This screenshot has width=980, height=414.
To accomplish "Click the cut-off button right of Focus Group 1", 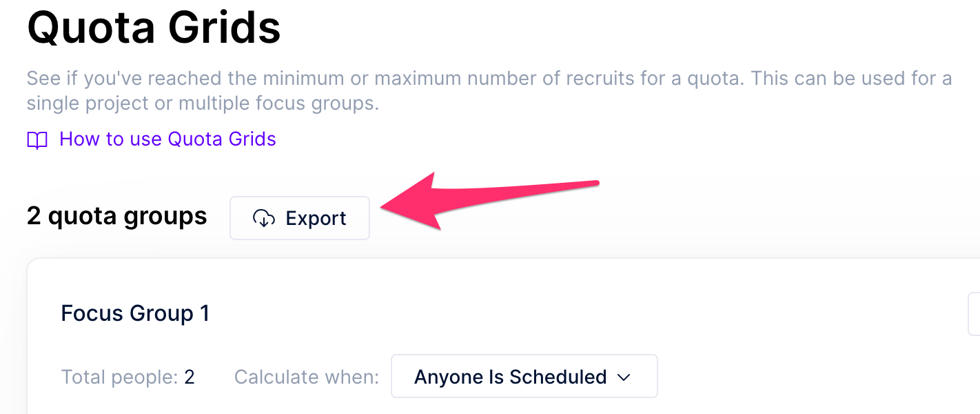I will [974, 314].
